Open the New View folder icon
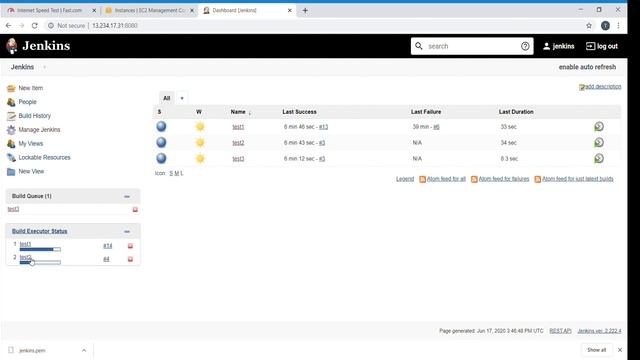The image size is (640, 360). coord(11,171)
